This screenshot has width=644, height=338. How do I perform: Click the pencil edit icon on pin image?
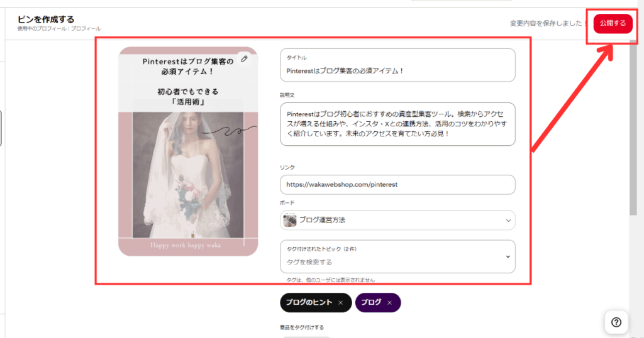[x=244, y=59]
